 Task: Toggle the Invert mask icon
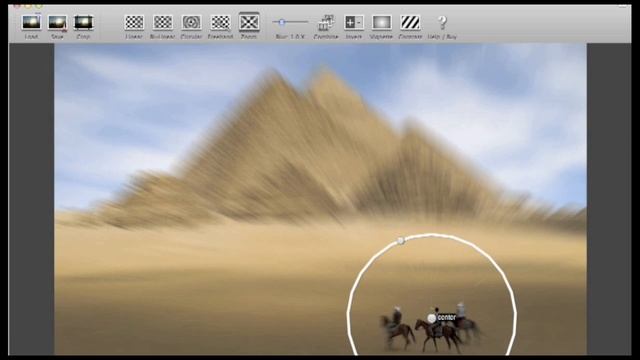pos(353,22)
